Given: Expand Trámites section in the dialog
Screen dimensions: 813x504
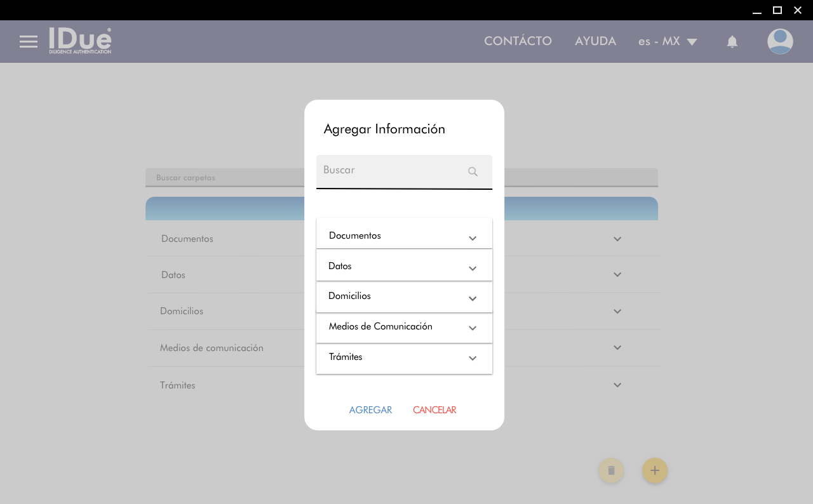Looking at the screenshot, I should tap(472, 358).
